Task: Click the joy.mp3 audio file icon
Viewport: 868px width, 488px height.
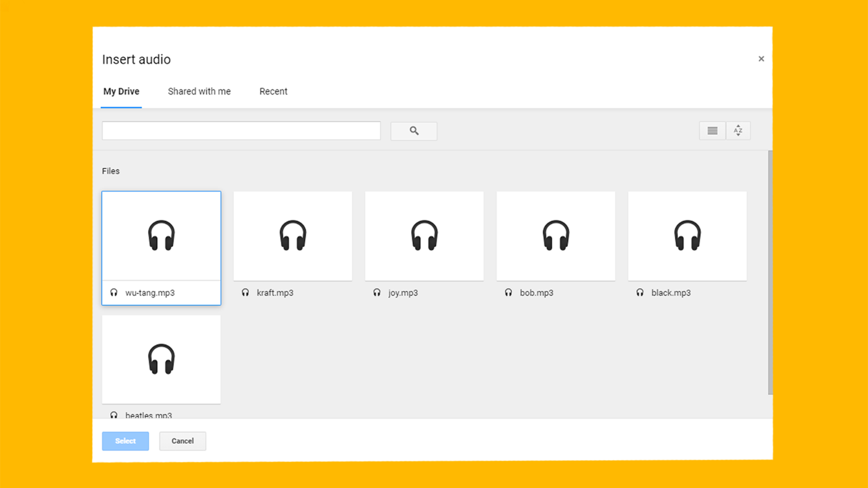Action: (x=424, y=235)
